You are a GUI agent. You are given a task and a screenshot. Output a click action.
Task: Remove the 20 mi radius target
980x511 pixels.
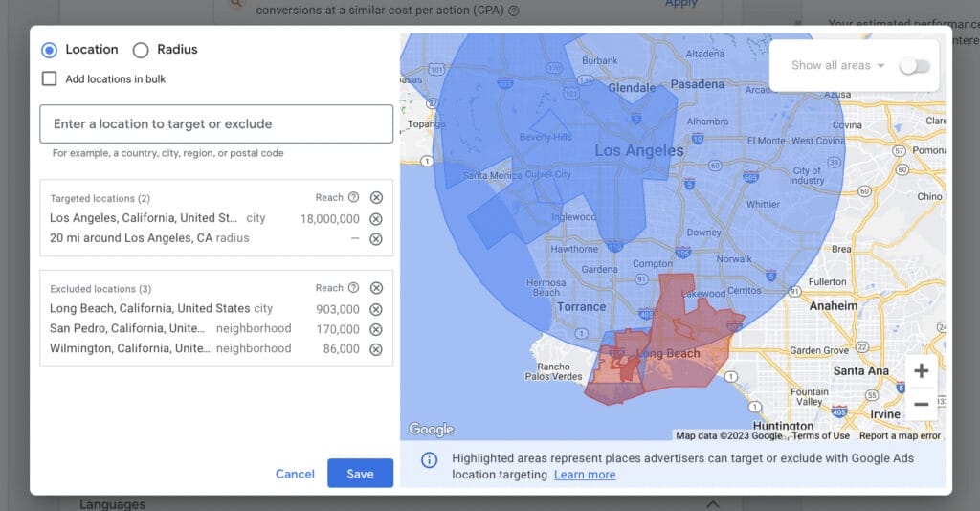coord(375,239)
